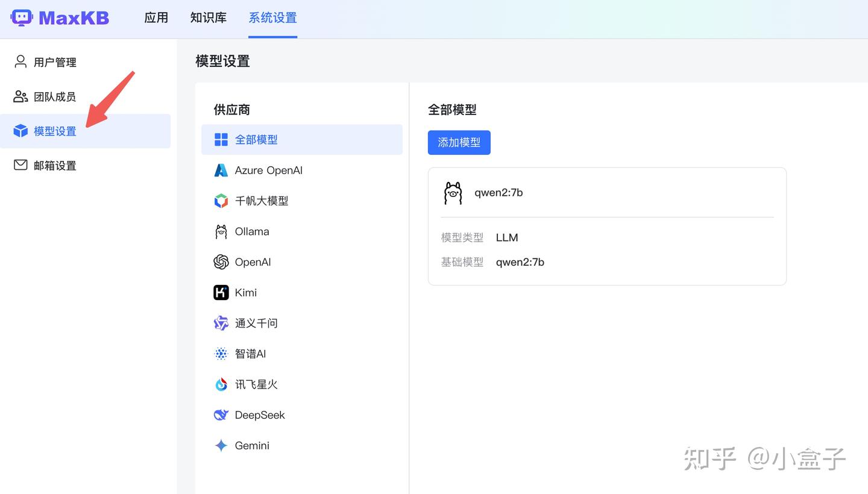
Task: Switch to the 系统设置 tab
Action: (x=272, y=18)
